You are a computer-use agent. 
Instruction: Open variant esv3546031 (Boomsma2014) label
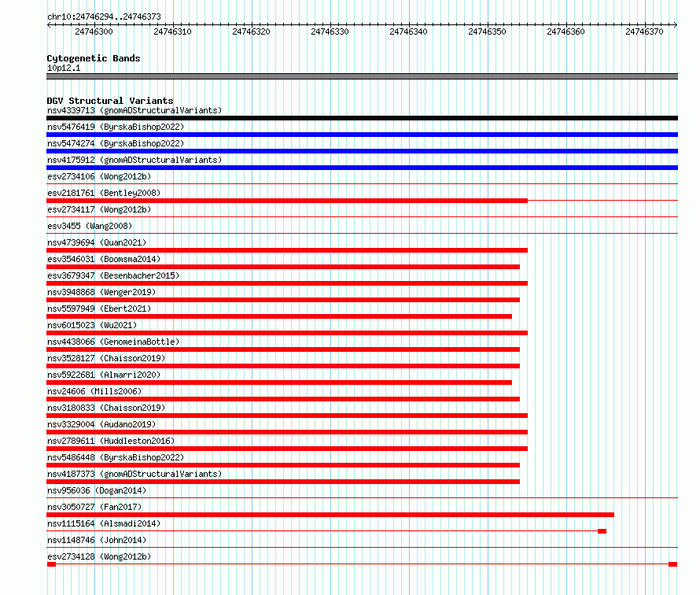click(104, 259)
